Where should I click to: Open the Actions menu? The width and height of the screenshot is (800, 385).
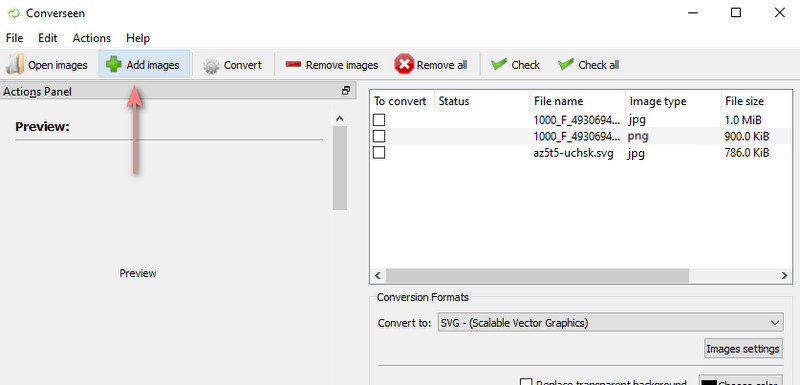pyautogui.click(x=92, y=38)
